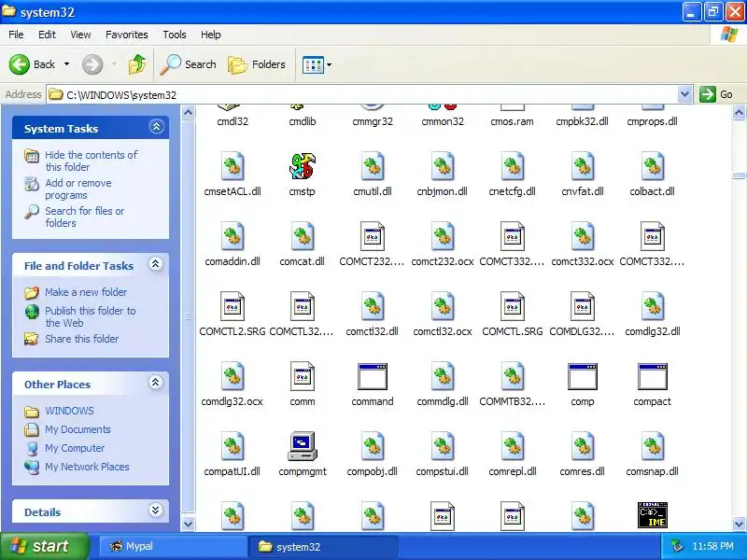This screenshot has width=747, height=560.
Task: Select comres.dll file icon
Action: pos(582,446)
